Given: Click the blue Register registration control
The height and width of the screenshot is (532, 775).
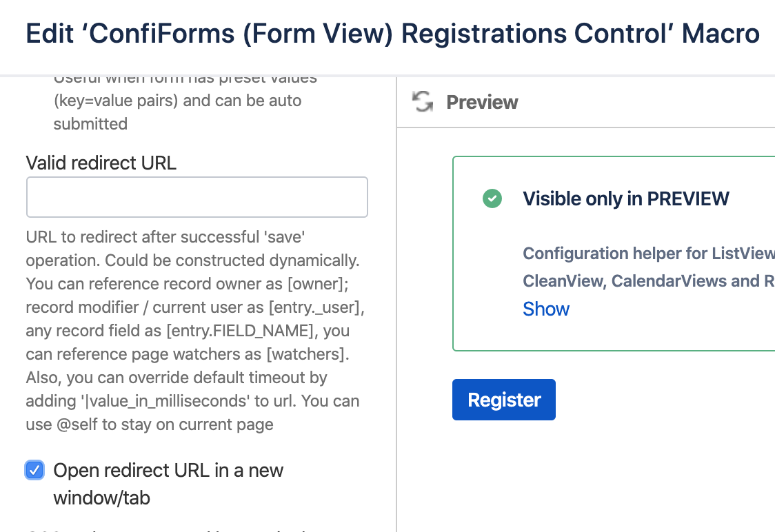Looking at the screenshot, I should pyautogui.click(x=503, y=400).
